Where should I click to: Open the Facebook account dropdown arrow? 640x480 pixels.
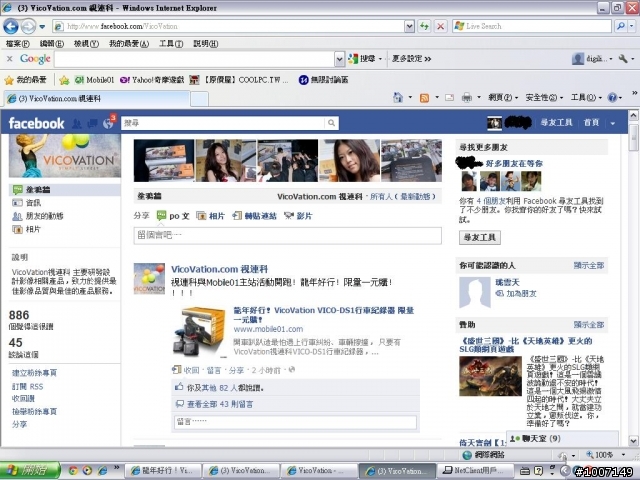(x=613, y=123)
